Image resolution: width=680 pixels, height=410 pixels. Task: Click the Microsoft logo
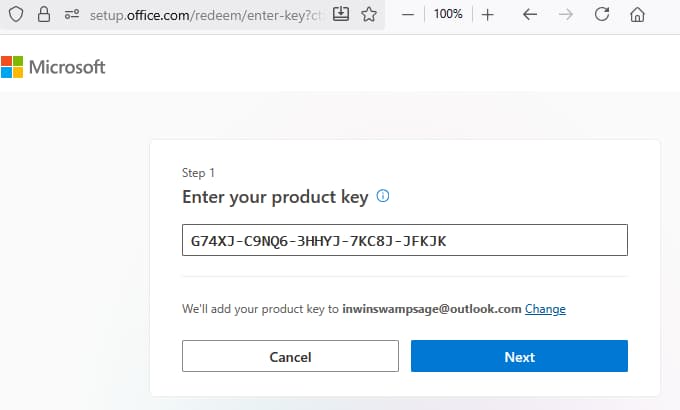[x=12, y=67]
